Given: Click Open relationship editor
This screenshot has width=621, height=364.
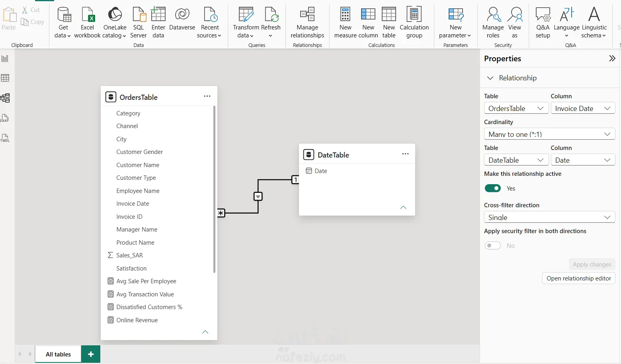Looking at the screenshot, I should (578, 278).
